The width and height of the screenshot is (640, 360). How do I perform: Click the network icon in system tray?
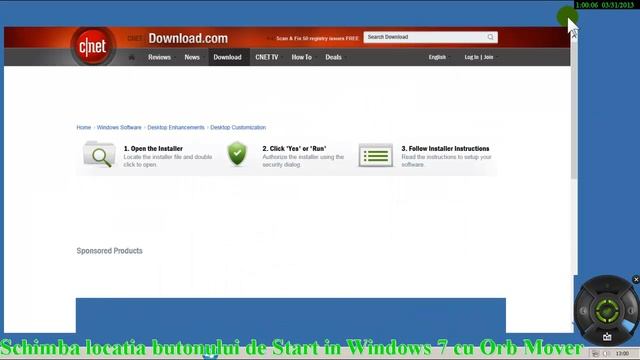[595, 353]
